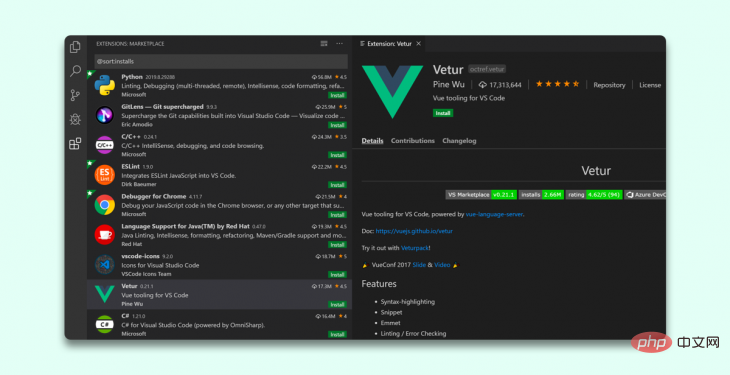730x375 pixels.
Task: Switch to the Changelog tab
Action: coord(459,141)
